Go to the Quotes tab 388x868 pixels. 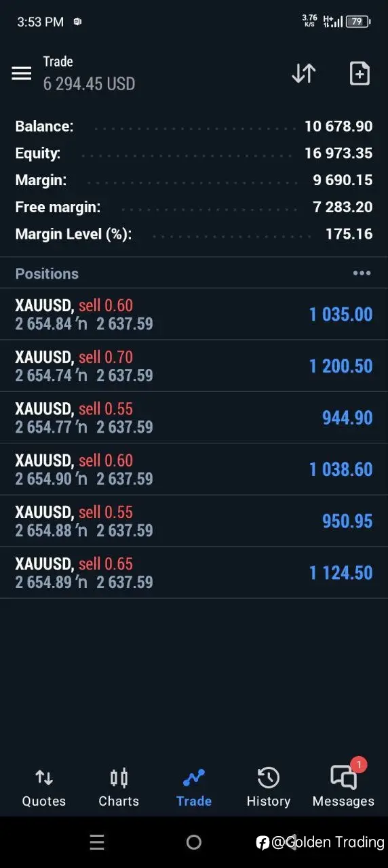pos(44,788)
